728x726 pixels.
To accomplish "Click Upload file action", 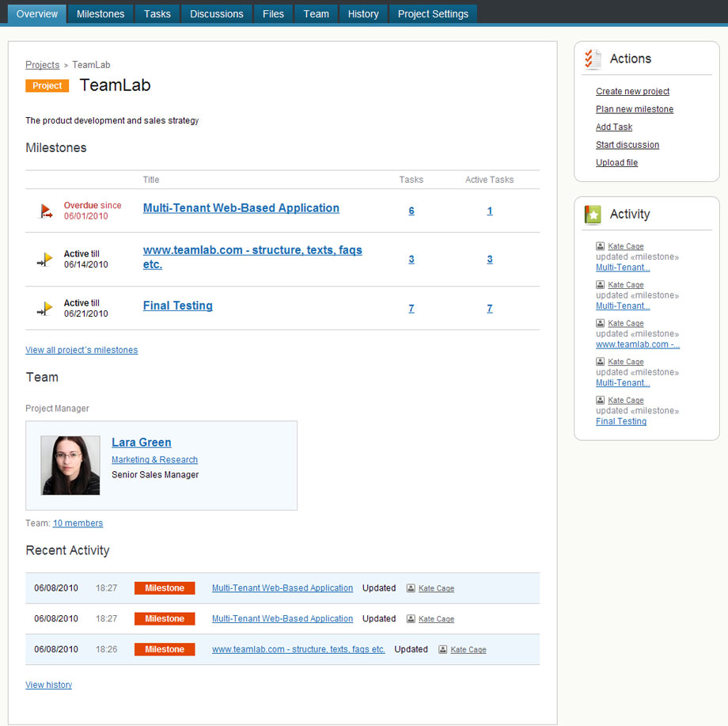I will tap(616, 162).
